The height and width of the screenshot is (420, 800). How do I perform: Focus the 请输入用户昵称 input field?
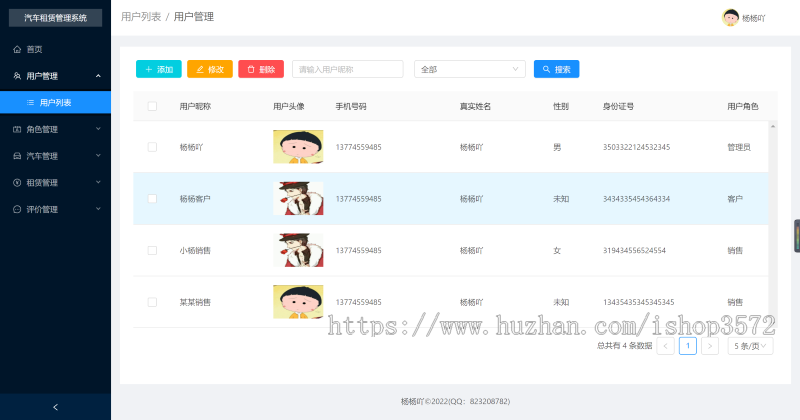point(347,69)
